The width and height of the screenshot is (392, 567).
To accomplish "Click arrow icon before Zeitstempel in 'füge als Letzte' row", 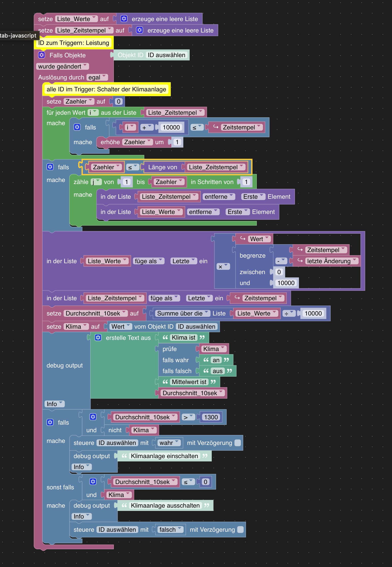I will click(237, 298).
